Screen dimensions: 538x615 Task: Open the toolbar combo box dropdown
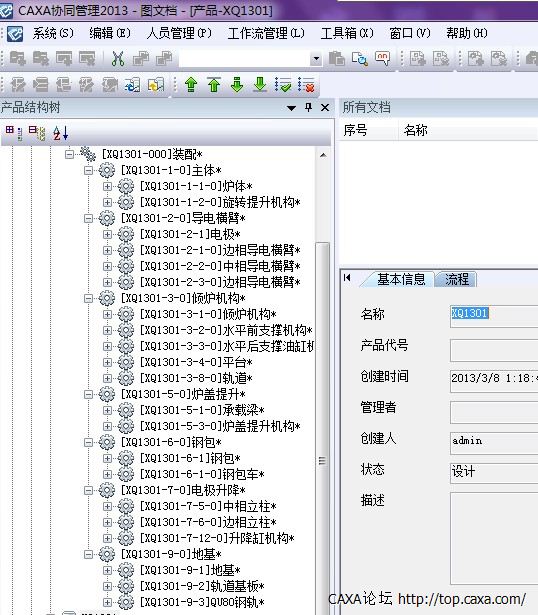coord(316,59)
